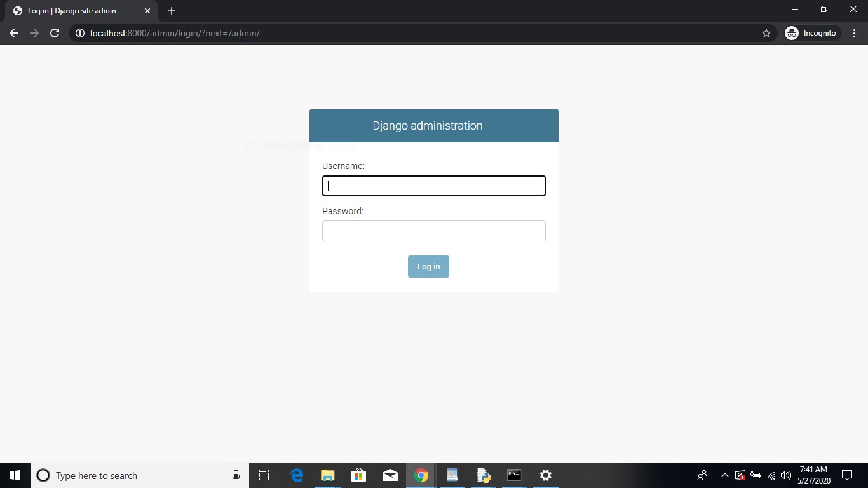Open File Explorer from the taskbar
The image size is (868, 488).
coord(327,475)
